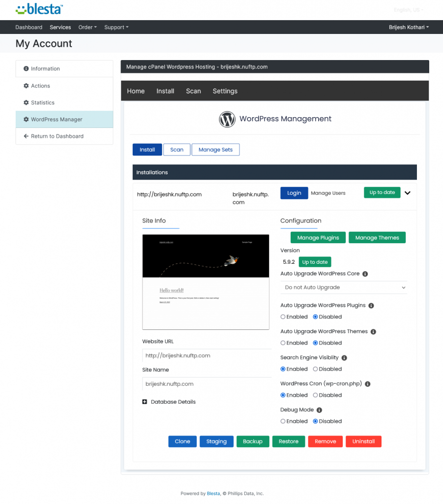This screenshot has width=443, height=504.
Task: Click the Clone button
Action: 182,441
